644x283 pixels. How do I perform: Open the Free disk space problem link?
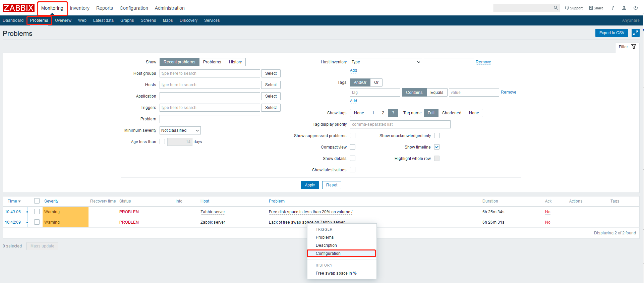tap(310, 212)
